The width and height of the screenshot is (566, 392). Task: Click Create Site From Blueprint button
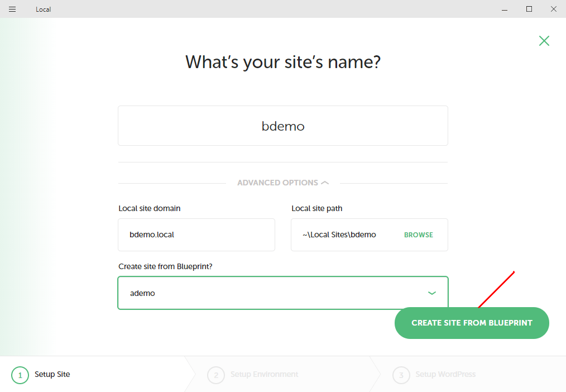pos(472,323)
